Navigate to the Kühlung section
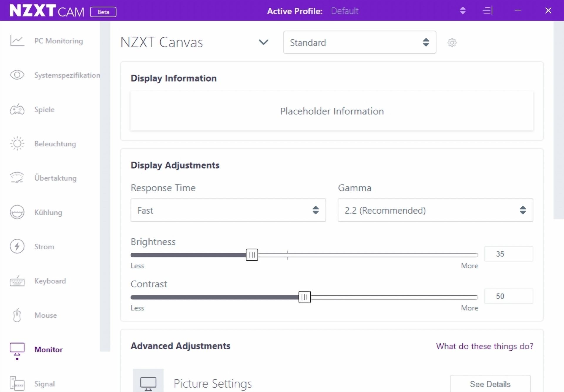Image resolution: width=564 pixels, height=392 pixels. click(48, 212)
